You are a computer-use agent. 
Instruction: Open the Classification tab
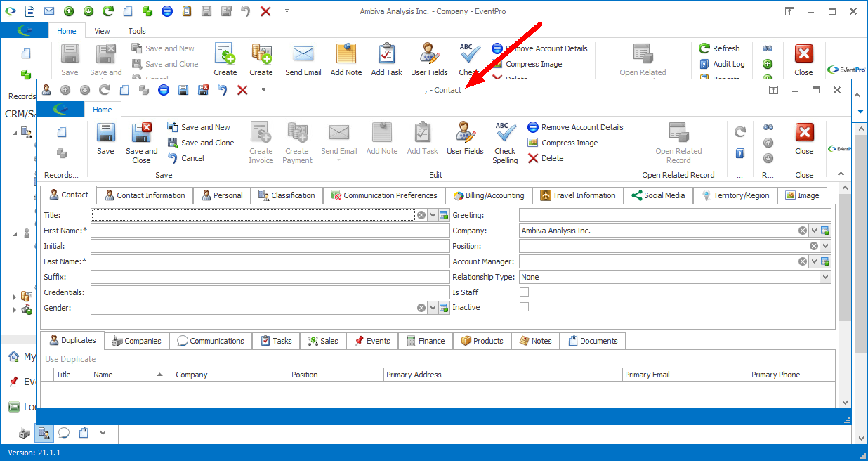coord(287,195)
